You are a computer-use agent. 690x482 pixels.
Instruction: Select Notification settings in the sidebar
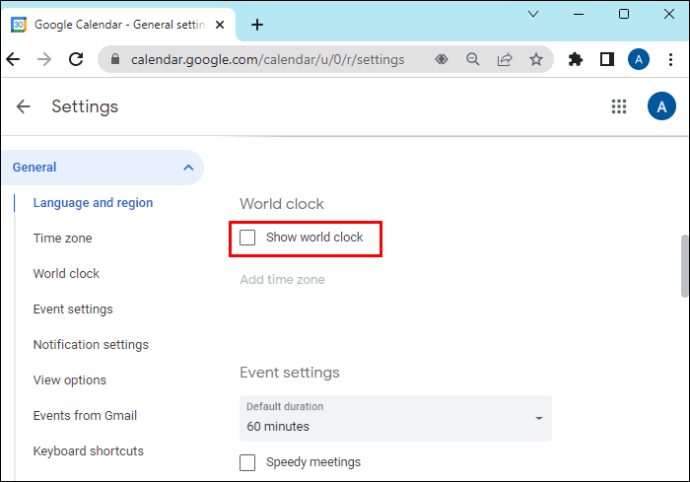click(90, 345)
